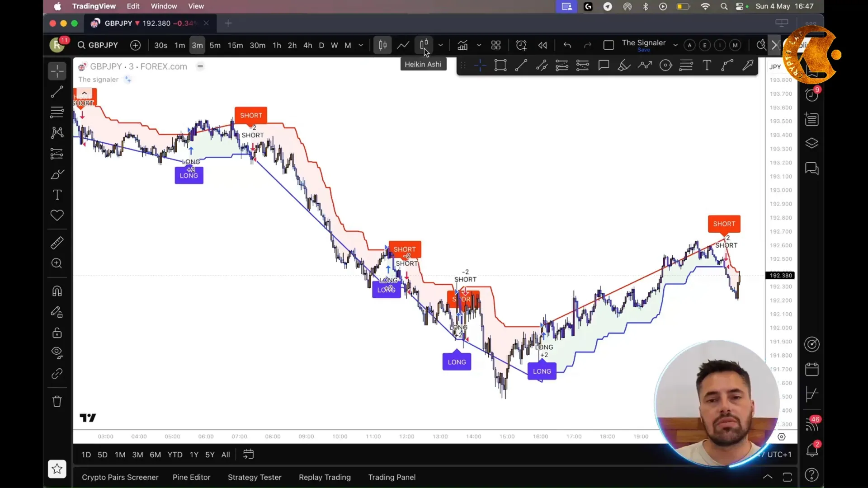Screen dimensions: 868x488
Task: Open the Replay Trading tab
Action: pos(325,477)
